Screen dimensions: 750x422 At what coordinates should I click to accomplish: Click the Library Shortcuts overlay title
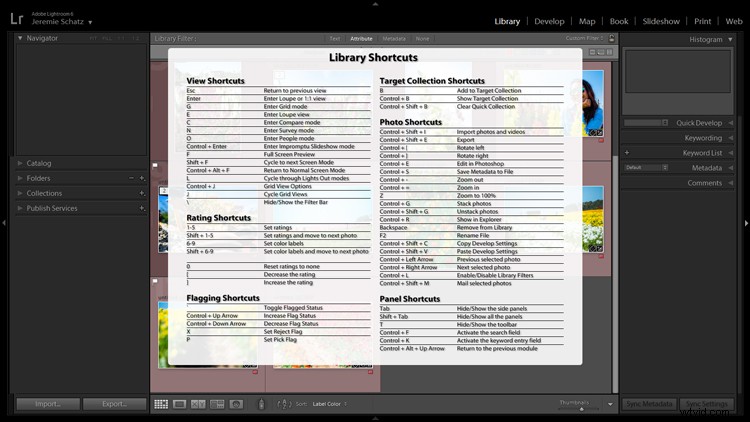[373, 57]
